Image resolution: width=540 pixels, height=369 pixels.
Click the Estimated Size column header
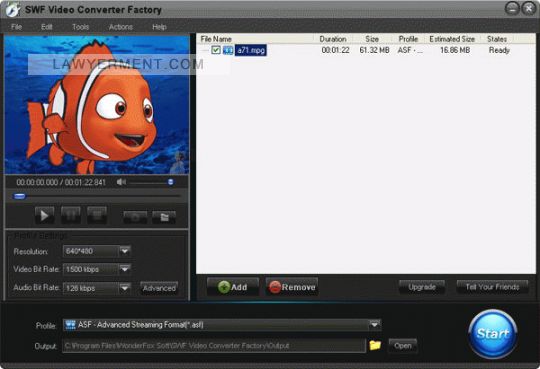(452, 39)
